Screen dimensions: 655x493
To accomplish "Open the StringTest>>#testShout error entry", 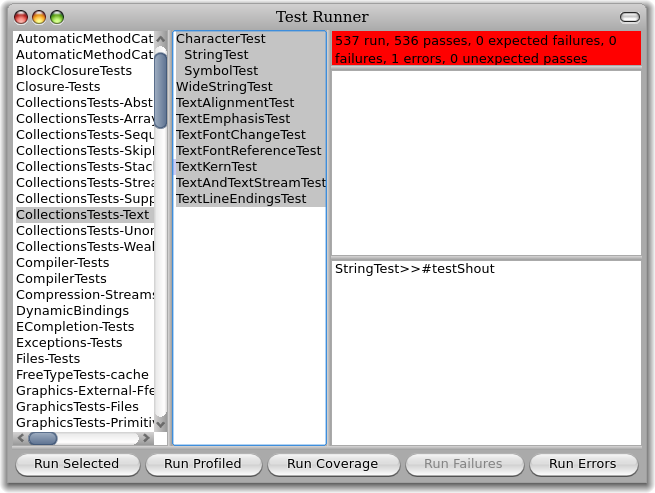I will tap(414, 269).
